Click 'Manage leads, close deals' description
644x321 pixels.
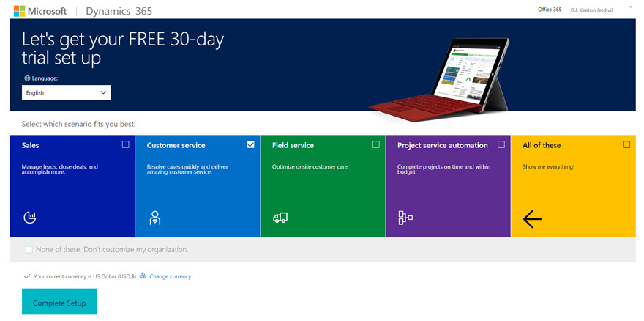tap(59, 169)
